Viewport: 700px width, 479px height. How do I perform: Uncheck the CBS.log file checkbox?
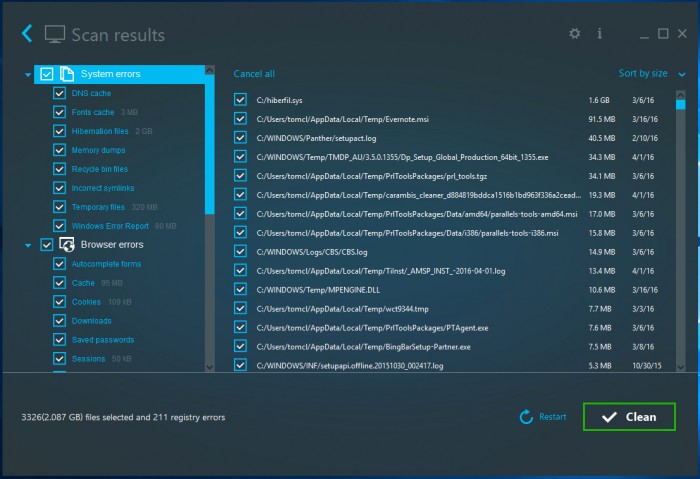click(240, 252)
